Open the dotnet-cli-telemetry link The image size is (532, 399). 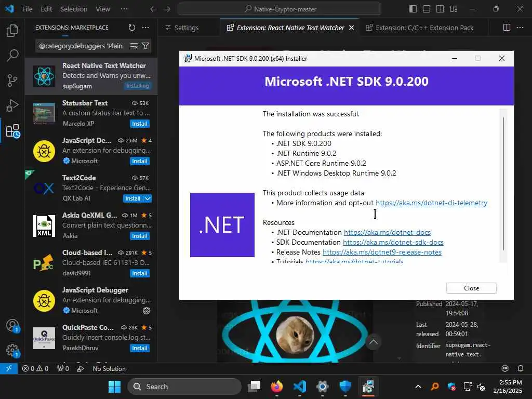pos(431,203)
